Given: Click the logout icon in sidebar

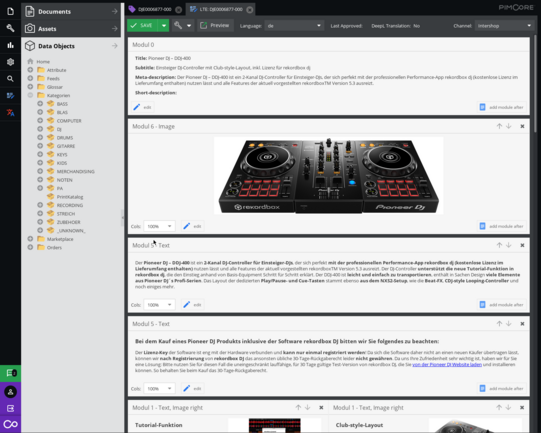Looking at the screenshot, I should tap(10, 408).
